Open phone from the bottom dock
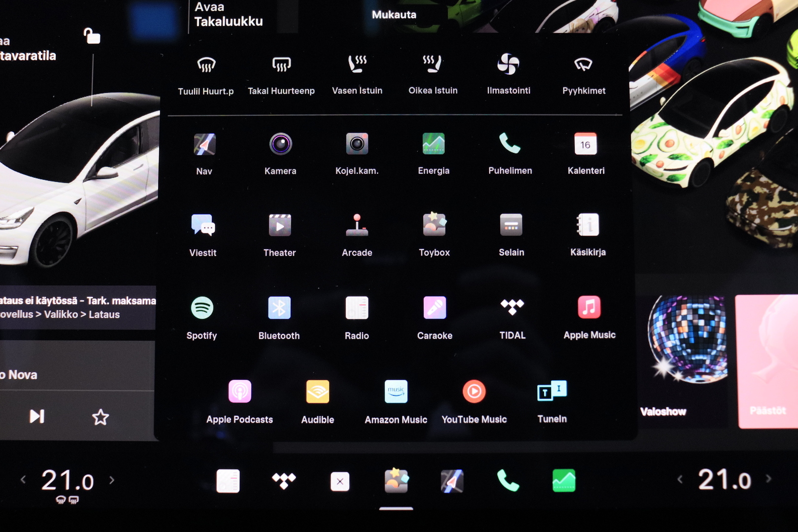 click(x=508, y=481)
